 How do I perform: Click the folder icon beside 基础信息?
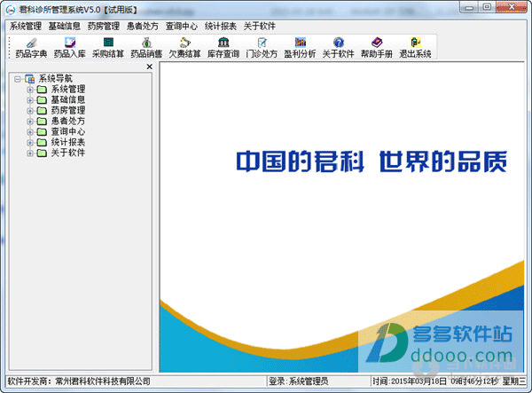42,100
